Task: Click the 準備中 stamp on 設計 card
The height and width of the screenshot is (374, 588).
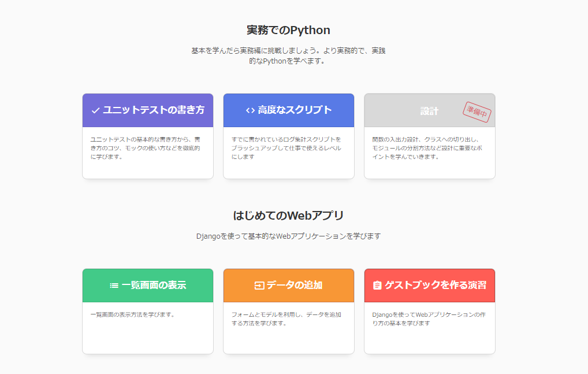Action: 477,112
